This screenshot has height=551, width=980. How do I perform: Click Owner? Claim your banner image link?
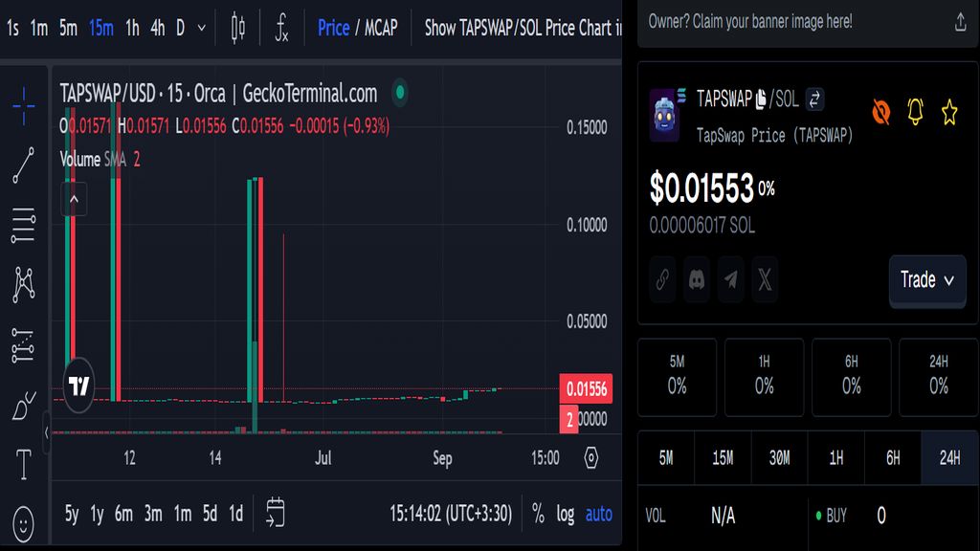pyautogui.click(x=750, y=22)
